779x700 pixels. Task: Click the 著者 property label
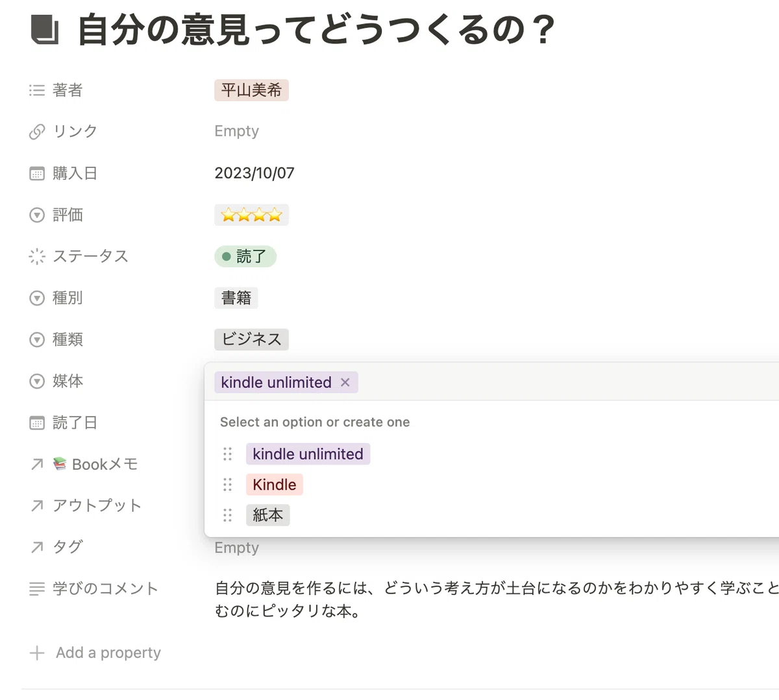[68, 90]
